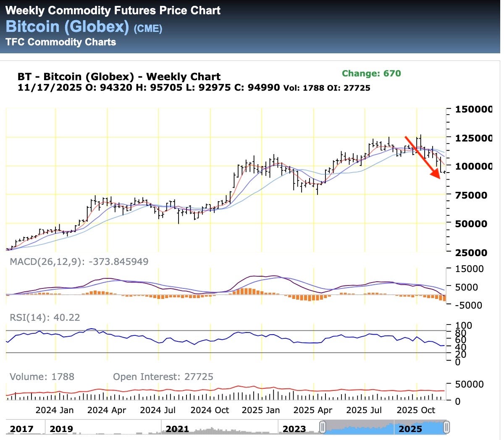Click the '75000' price axis label
The width and height of the screenshot is (504, 440).
point(472,195)
